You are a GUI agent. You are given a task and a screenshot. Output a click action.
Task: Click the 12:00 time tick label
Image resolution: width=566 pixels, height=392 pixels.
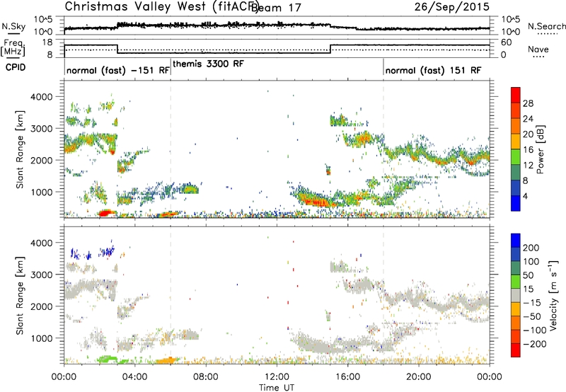point(277,377)
